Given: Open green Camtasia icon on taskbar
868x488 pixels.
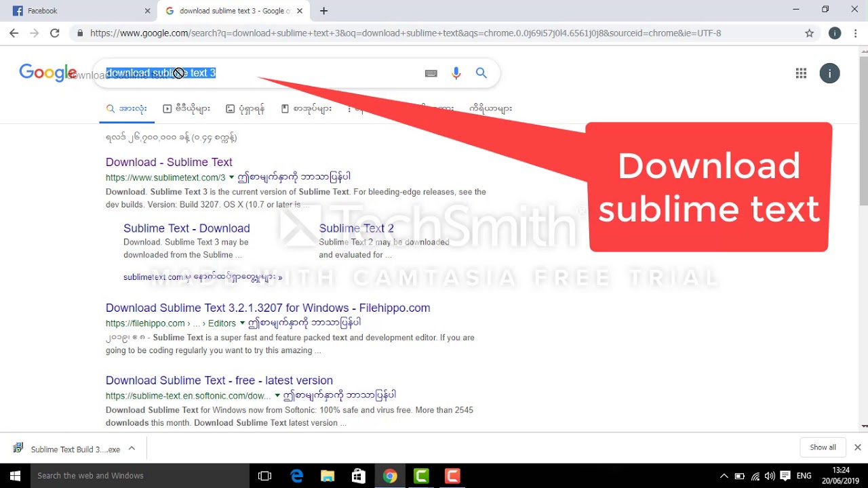Looking at the screenshot, I should coord(420,476).
